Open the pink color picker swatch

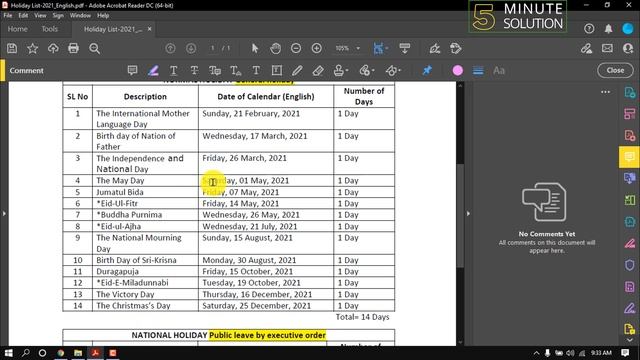tap(458, 71)
